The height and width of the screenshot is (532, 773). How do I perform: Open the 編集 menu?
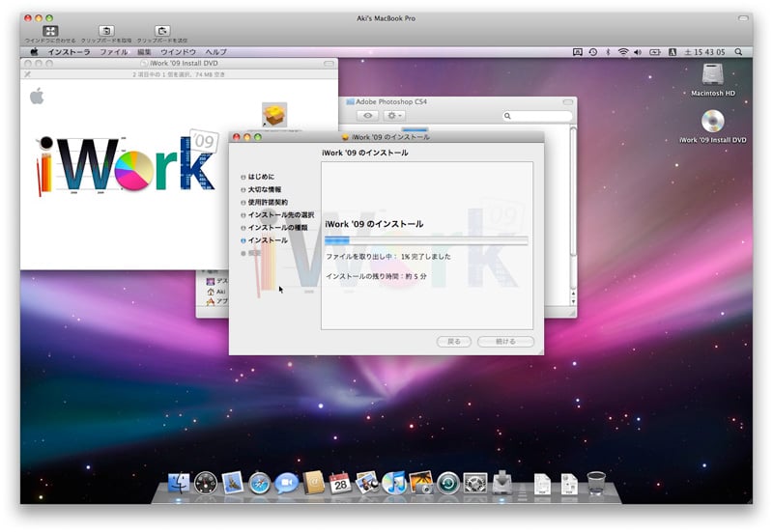coord(144,52)
